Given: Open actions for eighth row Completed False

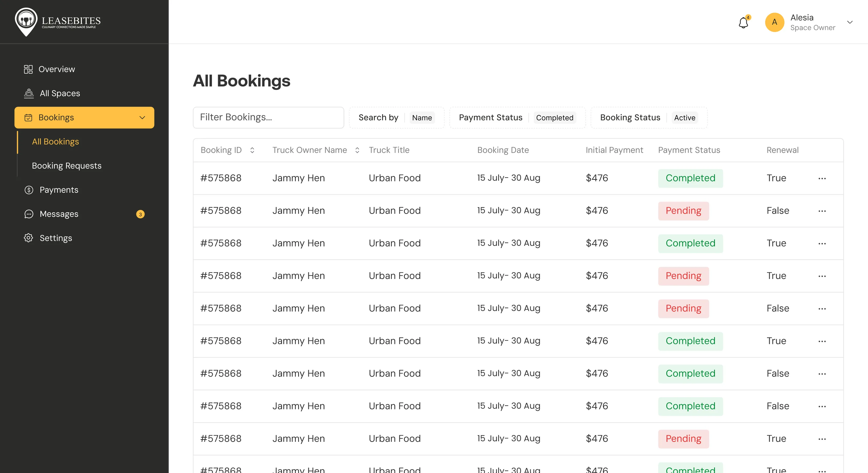Looking at the screenshot, I should (822, 406).
